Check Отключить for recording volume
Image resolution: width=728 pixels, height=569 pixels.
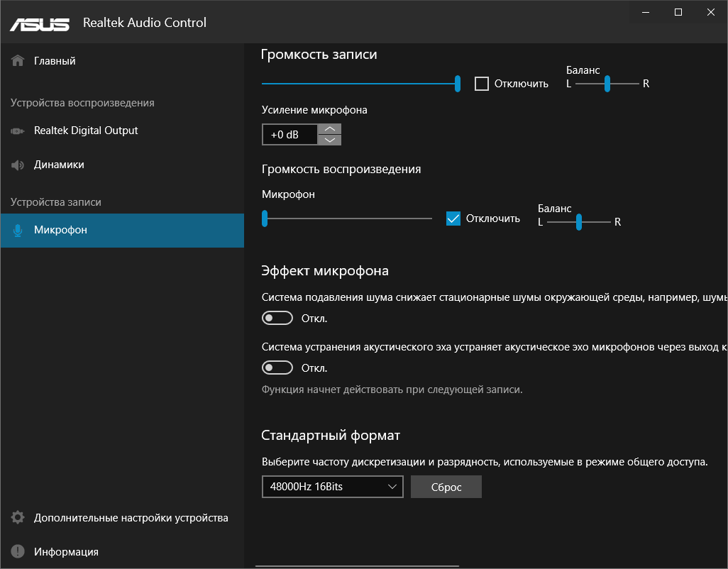tap(482, 84)
